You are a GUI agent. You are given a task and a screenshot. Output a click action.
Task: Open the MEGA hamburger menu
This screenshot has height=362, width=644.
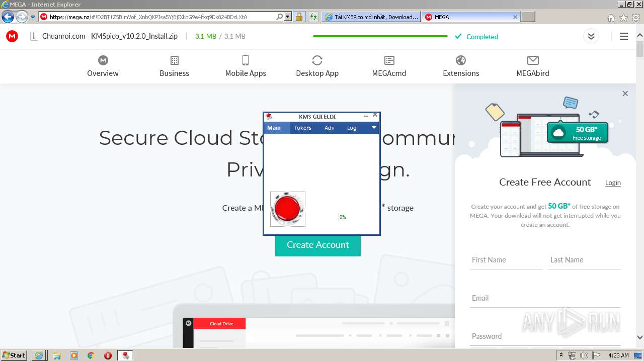pos(624,36)
